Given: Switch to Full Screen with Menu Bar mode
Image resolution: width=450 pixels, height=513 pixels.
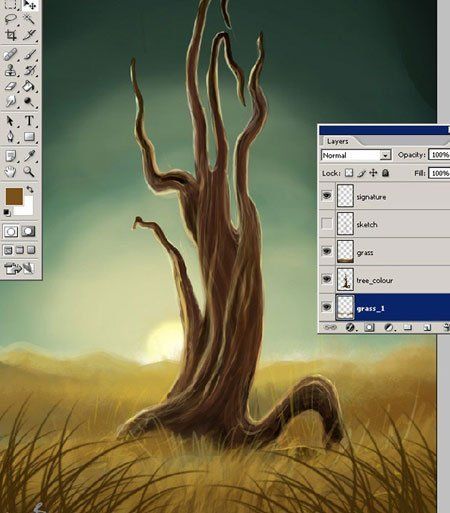Looking at the screenshot, I should [20, 250].
